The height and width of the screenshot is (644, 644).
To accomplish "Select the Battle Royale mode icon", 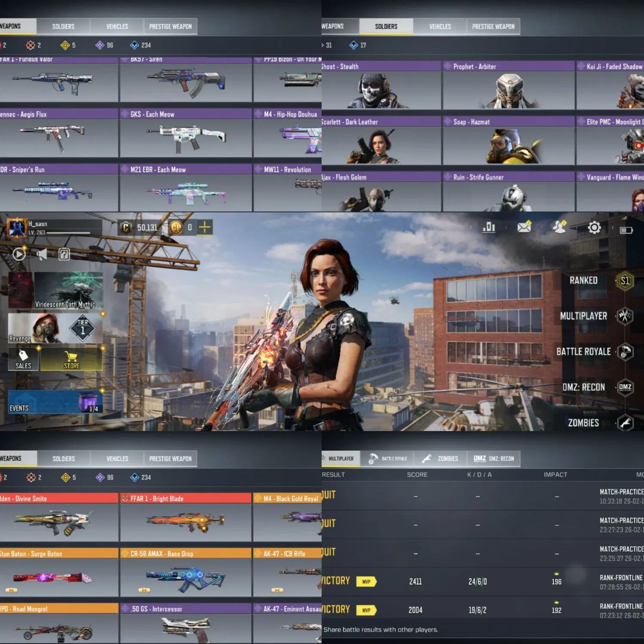I will coord(625,352).
